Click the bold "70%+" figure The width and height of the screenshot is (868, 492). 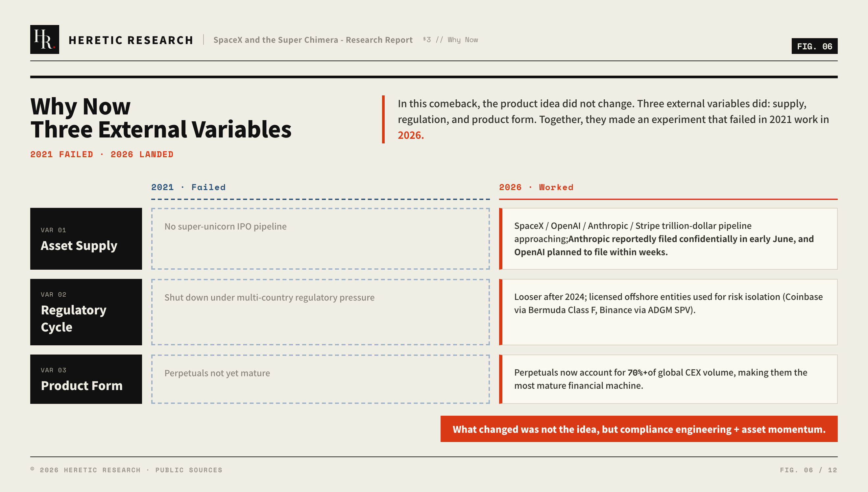click(x=637, y=372)
